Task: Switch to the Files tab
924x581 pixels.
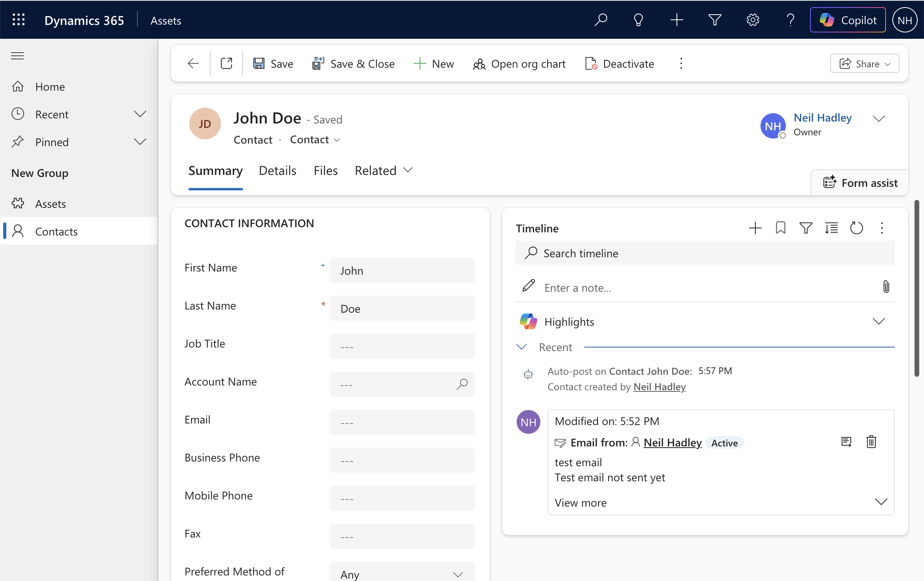Action: 326,171
